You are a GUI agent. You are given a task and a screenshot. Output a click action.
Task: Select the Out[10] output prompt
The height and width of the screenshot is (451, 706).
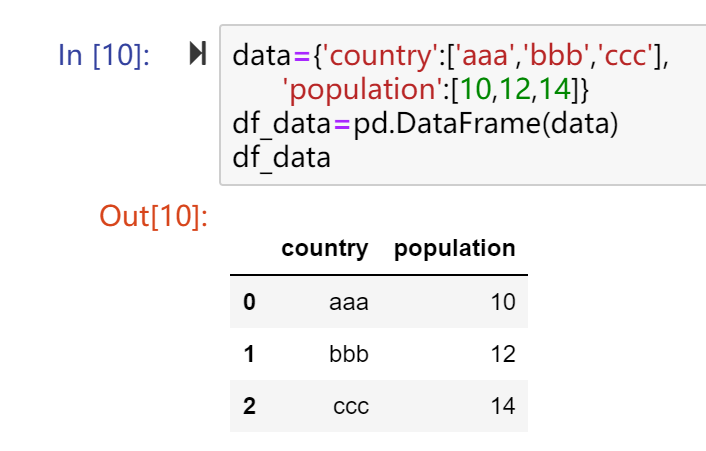click(154, 216)
